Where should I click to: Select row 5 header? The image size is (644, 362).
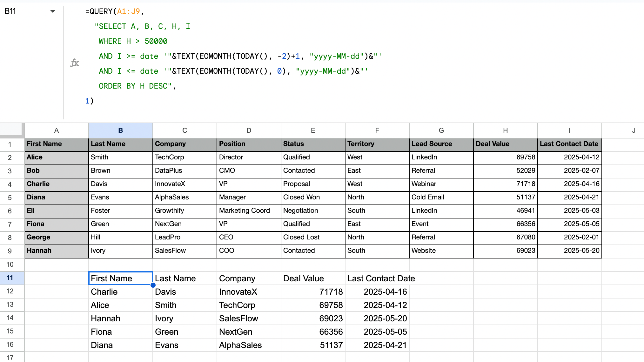(x=10, y=198)
